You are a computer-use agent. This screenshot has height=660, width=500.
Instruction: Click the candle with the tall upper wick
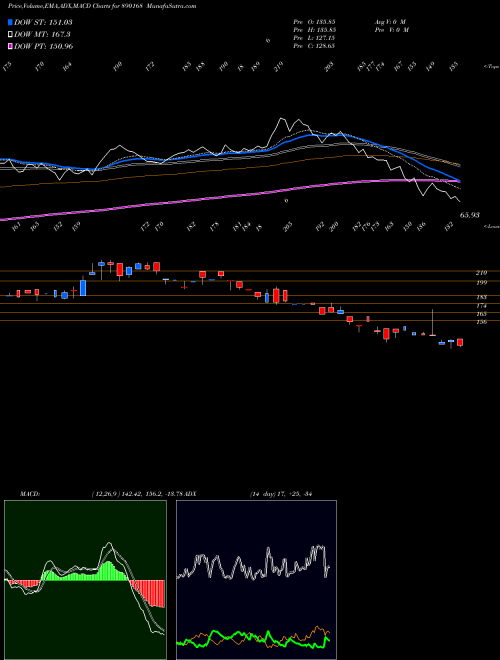pos(433,323)
